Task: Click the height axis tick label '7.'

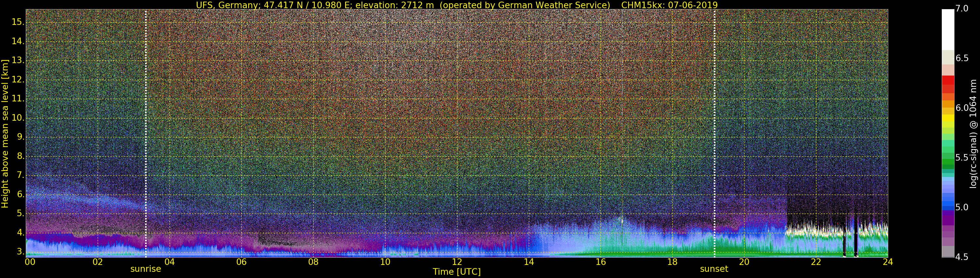Action: coord(20,175)
